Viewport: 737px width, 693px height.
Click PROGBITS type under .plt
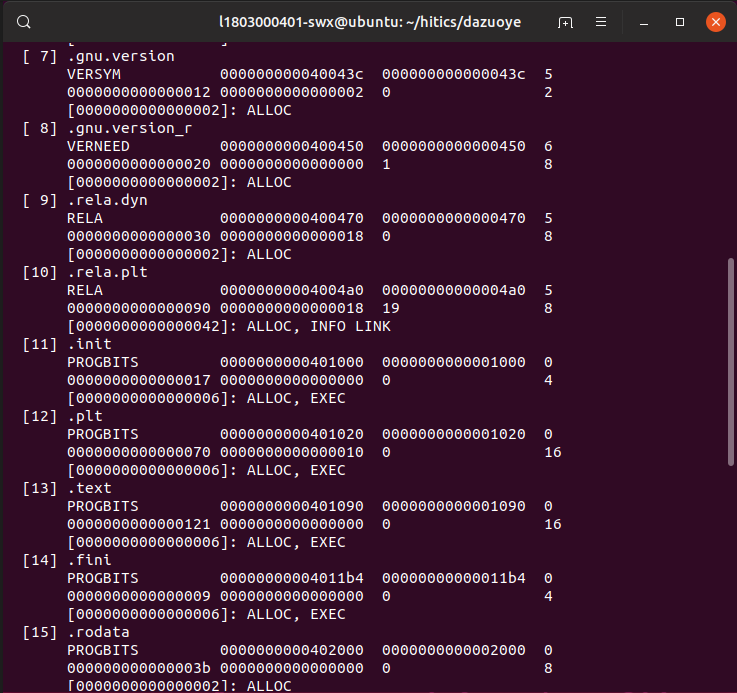point(103,434)
